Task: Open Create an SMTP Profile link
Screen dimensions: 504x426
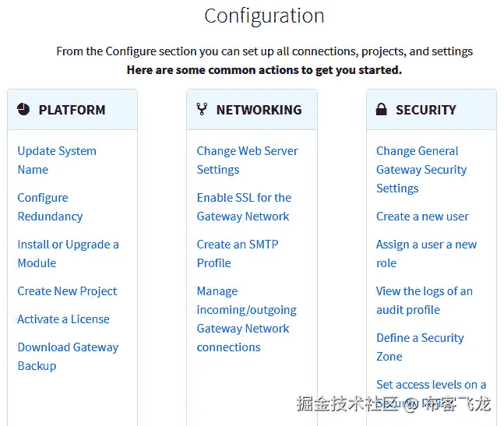Action: pyautogui.click(x=238, y=254)
